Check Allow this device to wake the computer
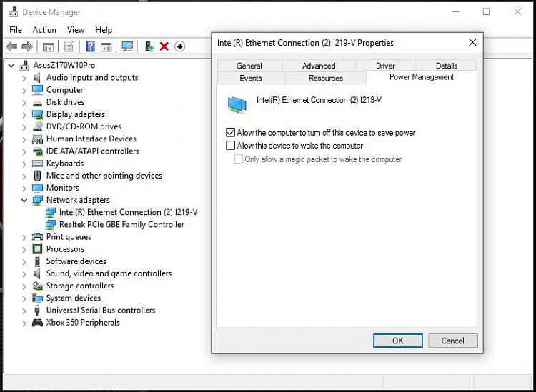The image size is (536, 392). pos(230,146)
